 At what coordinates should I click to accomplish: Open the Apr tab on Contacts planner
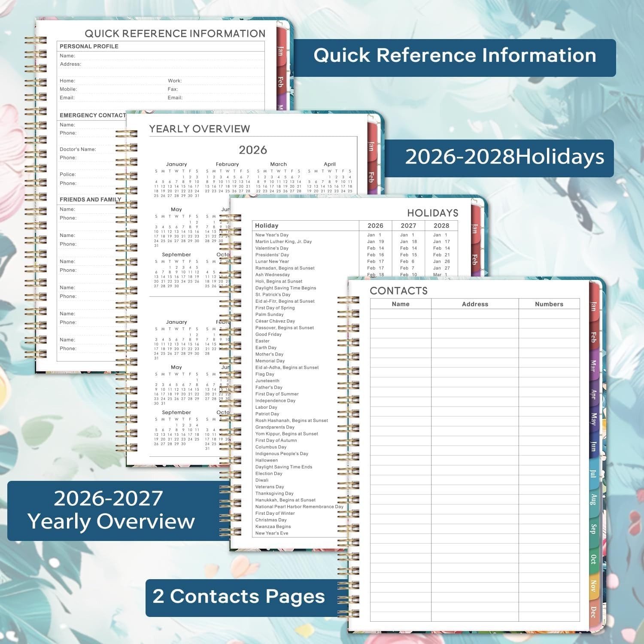(x=594, y=394)
